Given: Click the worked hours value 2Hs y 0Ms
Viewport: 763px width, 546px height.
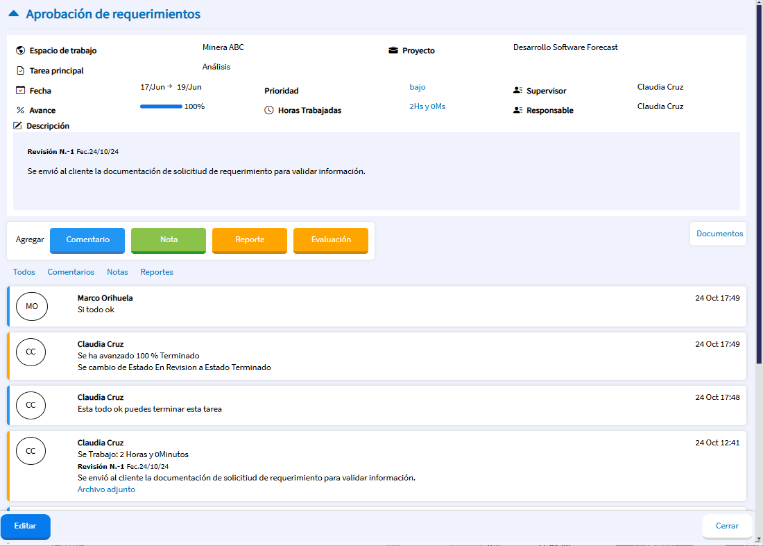Looking at the screenshot, I should tap(427, 106).
